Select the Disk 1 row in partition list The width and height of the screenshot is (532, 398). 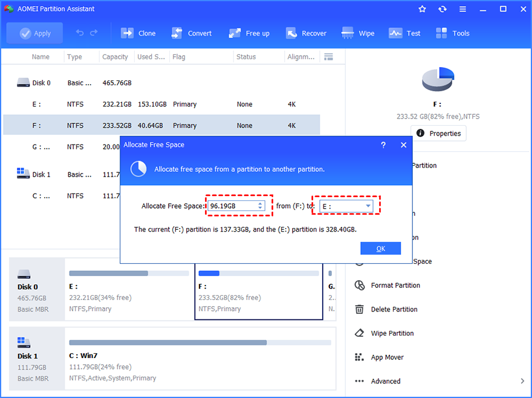62,175
